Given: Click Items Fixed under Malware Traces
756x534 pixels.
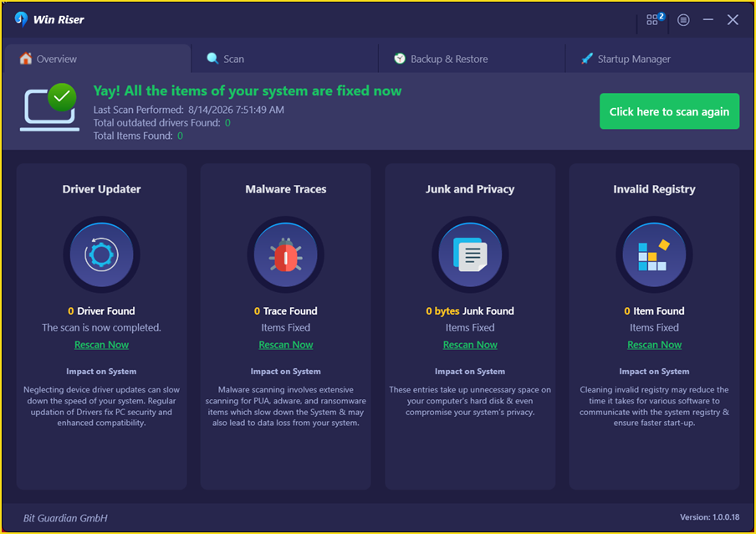Looking at the screenshot, I should point(285,327).
